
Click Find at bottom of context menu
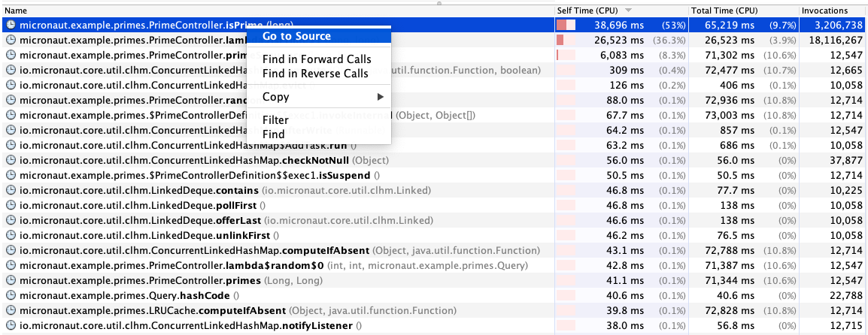pos(274,134)
